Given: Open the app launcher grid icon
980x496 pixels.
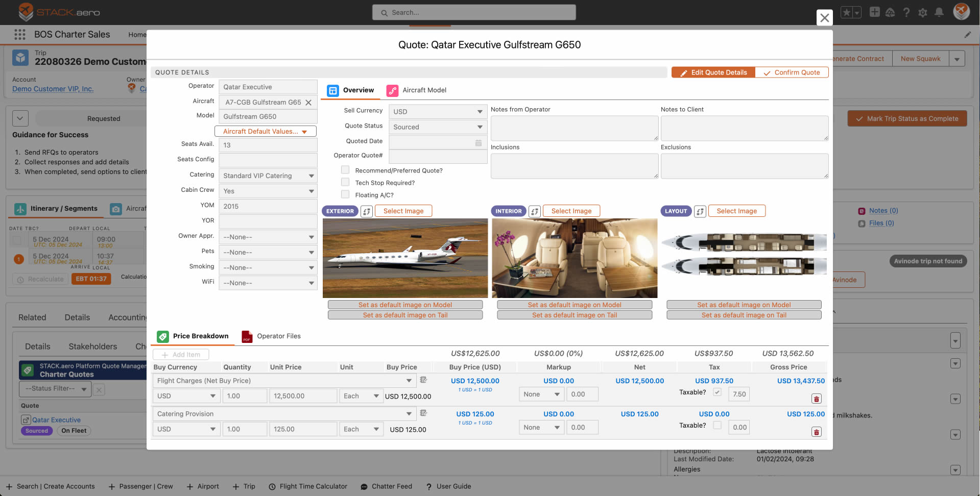Looking at the screenshot, I should (x=20, y=34).
